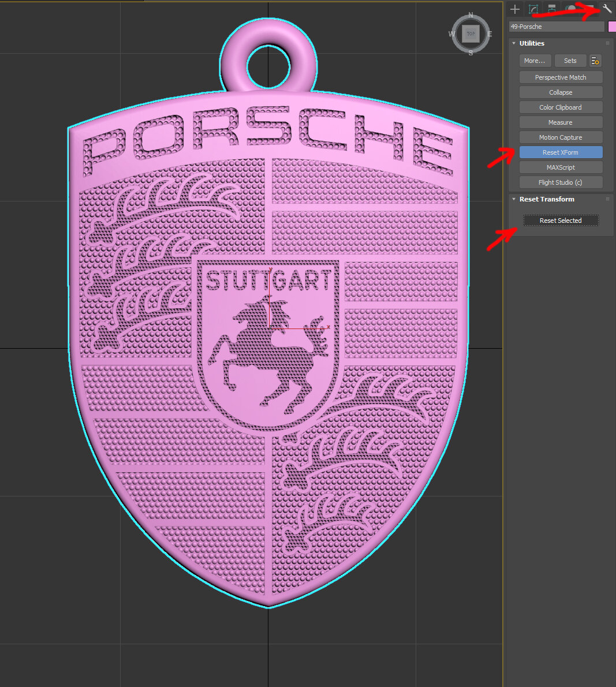The image size is (616, 687).
Task: Collapse the Utilities rollout arrow
Action: tap(514, 43)
